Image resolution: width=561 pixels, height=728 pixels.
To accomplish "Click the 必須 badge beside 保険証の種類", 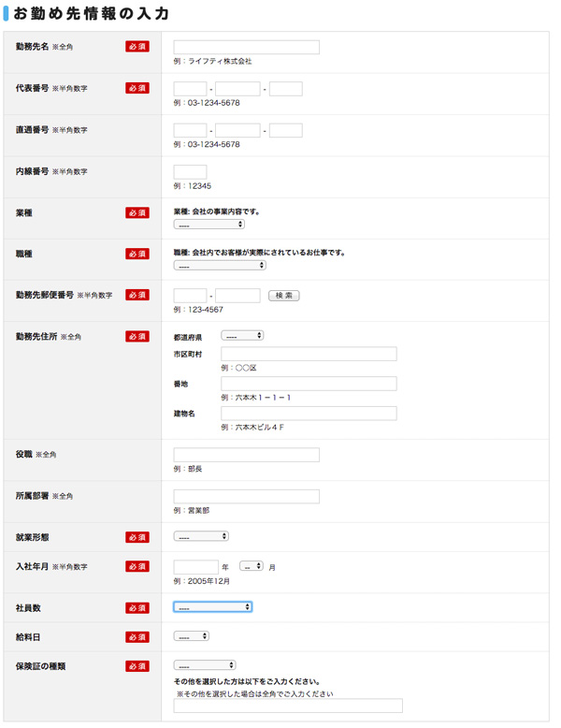I will (x=137, y=666).
